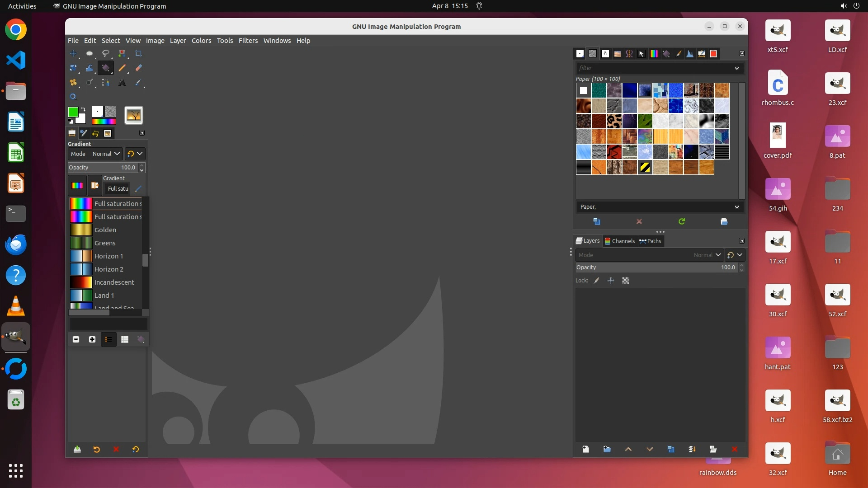Click refresh patterns green arrow icon

point(682,221)
